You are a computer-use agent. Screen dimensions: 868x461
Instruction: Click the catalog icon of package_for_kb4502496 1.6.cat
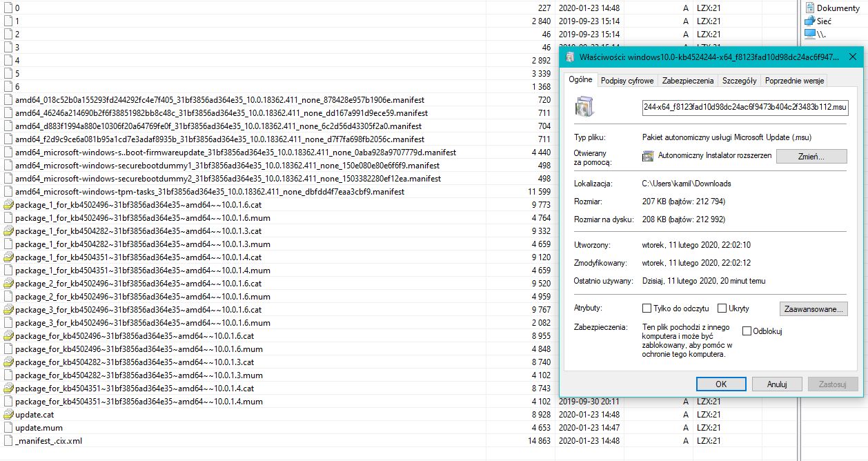[x=8, y=335]
